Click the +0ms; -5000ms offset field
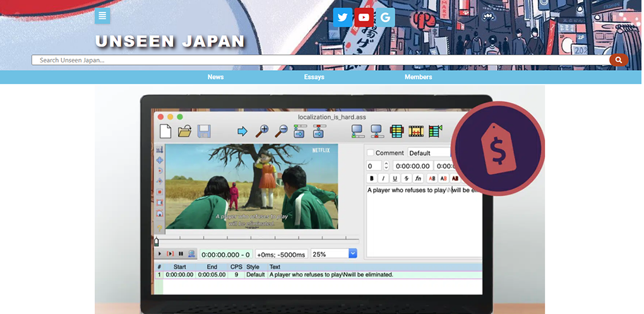This screenshot has height=314, width=644. pos(282,254)
